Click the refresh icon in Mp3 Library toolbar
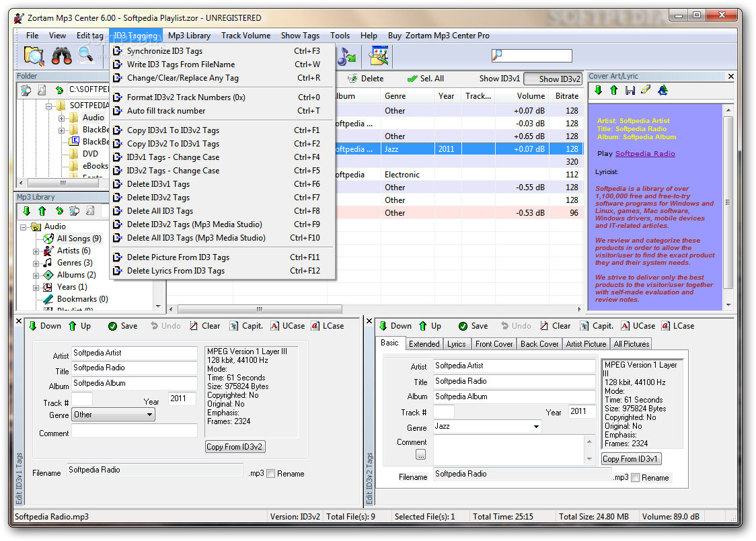This screenshot has width=756, height=541. click(x=59, y=210)
